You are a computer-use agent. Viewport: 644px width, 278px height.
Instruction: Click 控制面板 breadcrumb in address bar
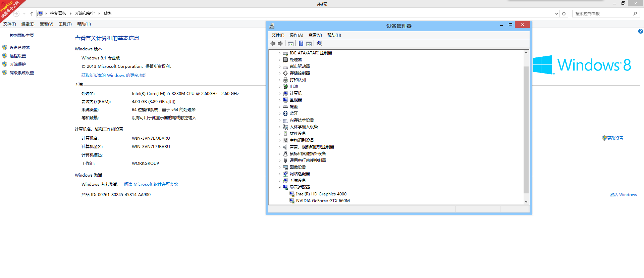[x=58, y=13]
